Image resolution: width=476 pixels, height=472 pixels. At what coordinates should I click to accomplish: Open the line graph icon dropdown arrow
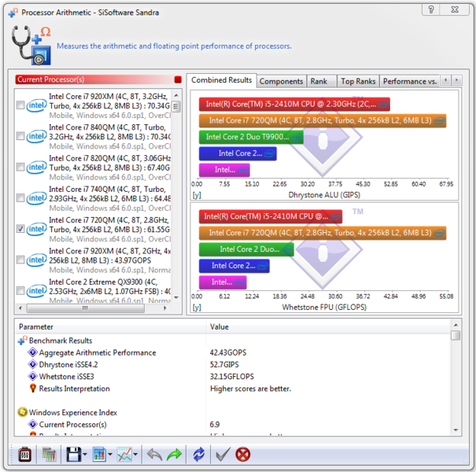pos(135,455)
